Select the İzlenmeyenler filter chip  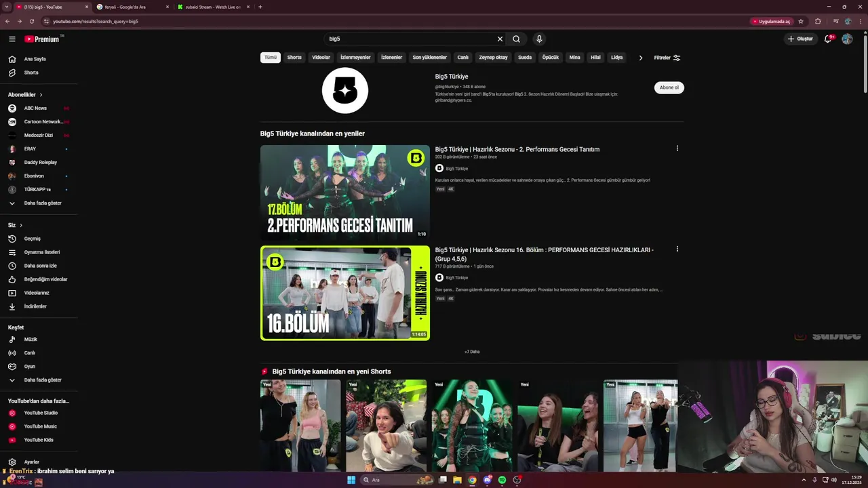point(355,58)
